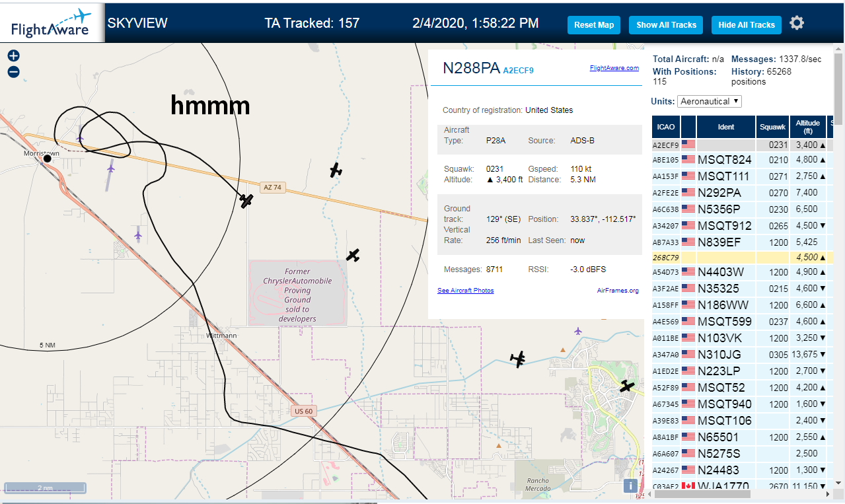Screen dimensions: 845x504
Task: Sort table by ICAO column header
Action: point(666,127)
